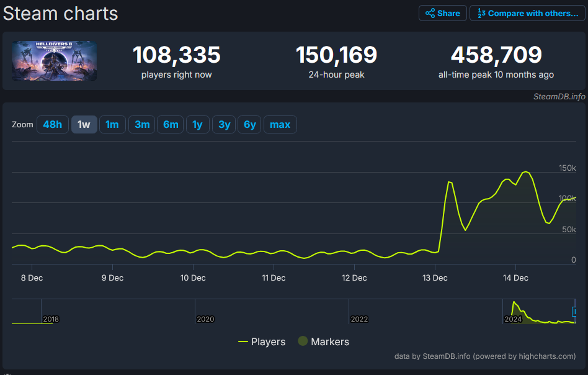Toggle the Players series in legend
Viewport: 588px width, 375px height.
click(262, 341)
